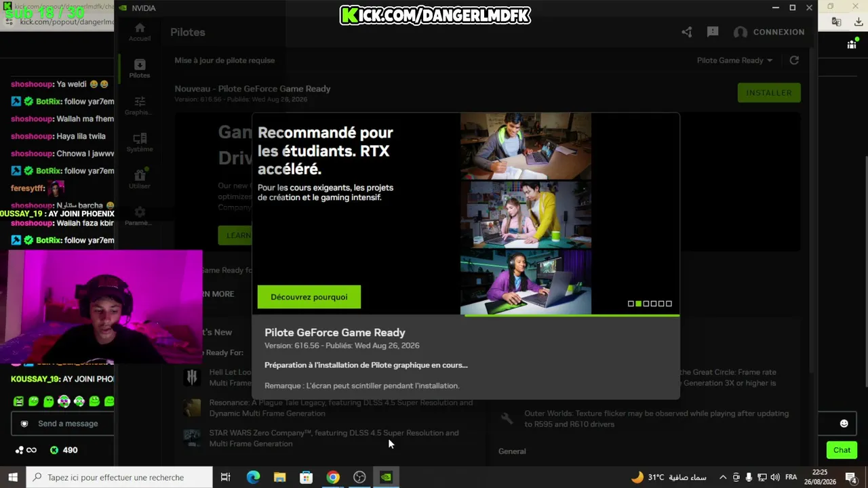Open File Explorer from the taskbar
This screenshot has width=868, height=488.
pos(279,477)
